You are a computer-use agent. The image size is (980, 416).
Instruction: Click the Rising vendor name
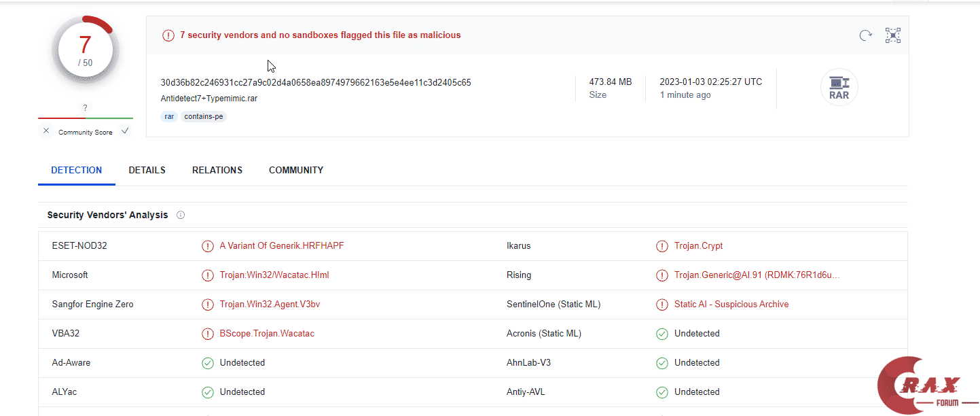[x=519, y=275]
